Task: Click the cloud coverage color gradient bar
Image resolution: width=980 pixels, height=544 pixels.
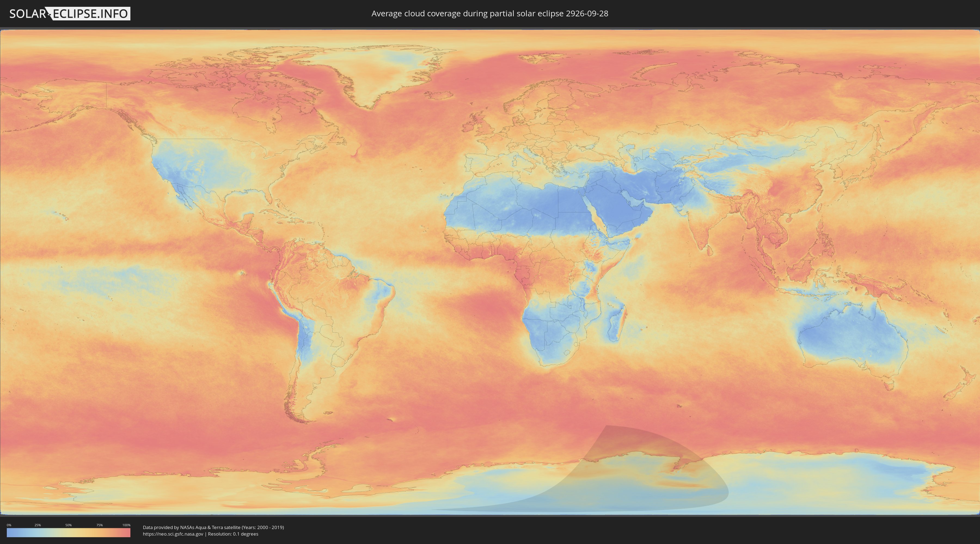Action: pos(69,533)
